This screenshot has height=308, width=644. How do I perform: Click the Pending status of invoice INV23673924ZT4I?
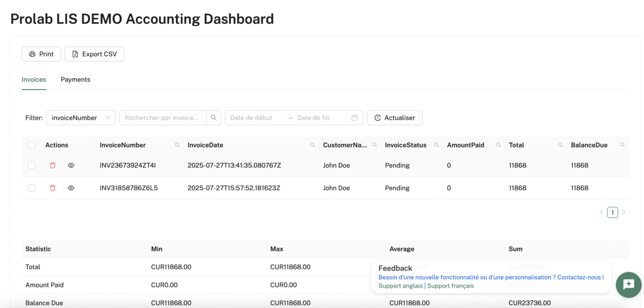397,165
